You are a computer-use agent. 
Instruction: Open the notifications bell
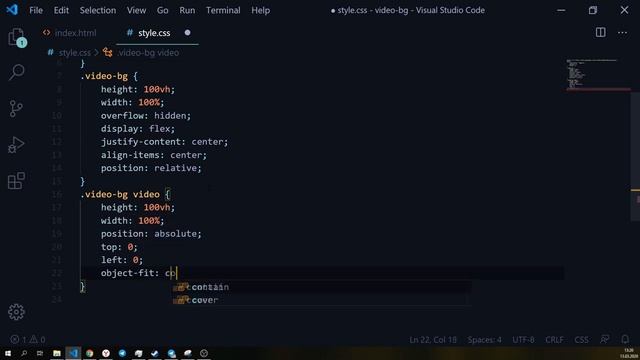tap(625, 339)
